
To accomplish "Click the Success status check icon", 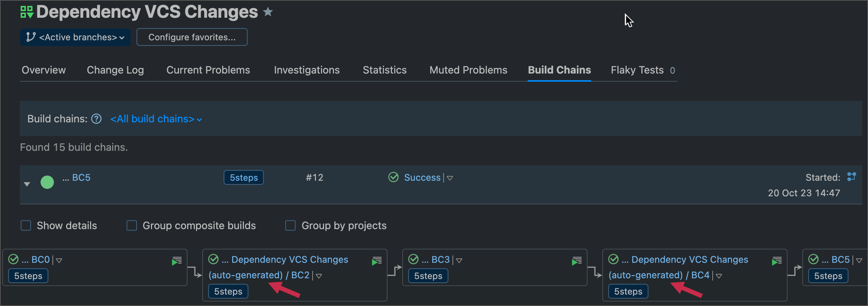I will point(393,177).
